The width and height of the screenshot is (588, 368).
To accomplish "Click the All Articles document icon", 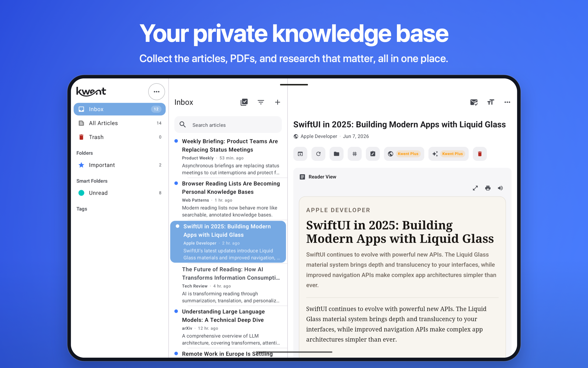I will (x=81, y=123).
